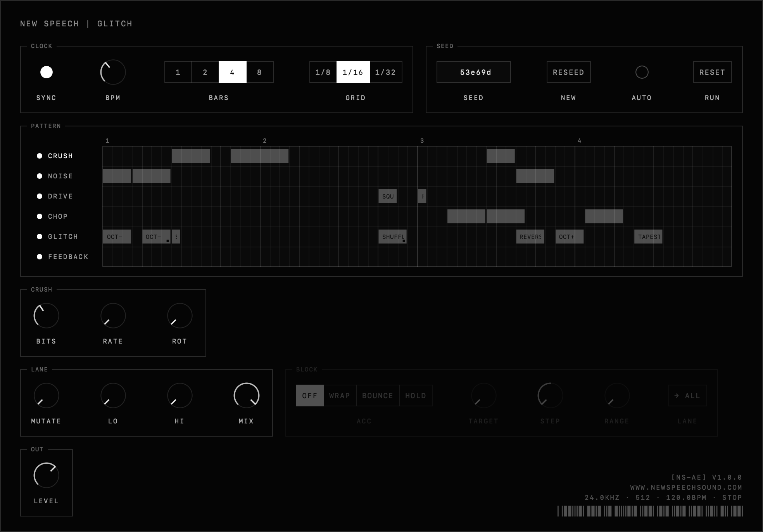Set ACC mode to HOLD

coord(416,396)
